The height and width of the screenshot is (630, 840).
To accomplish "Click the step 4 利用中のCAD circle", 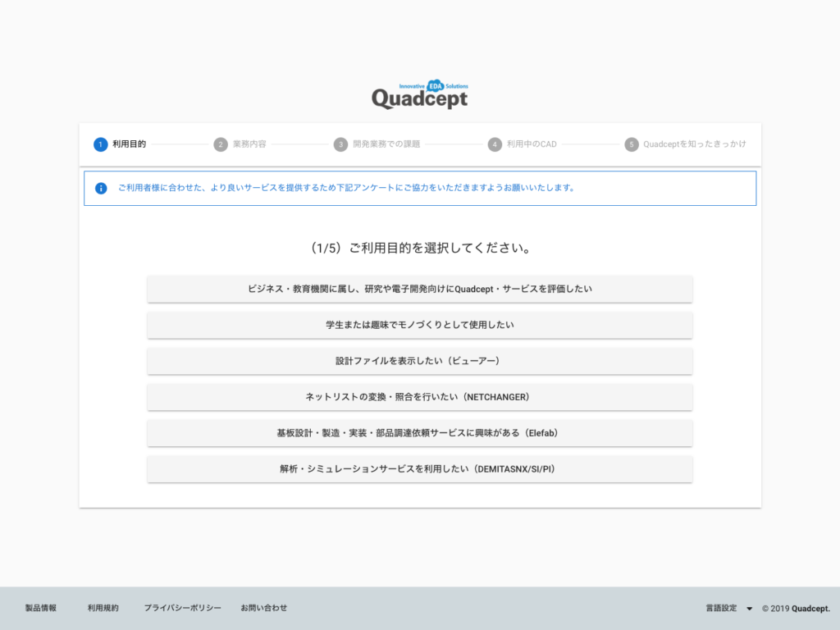I will click(496, 144).
